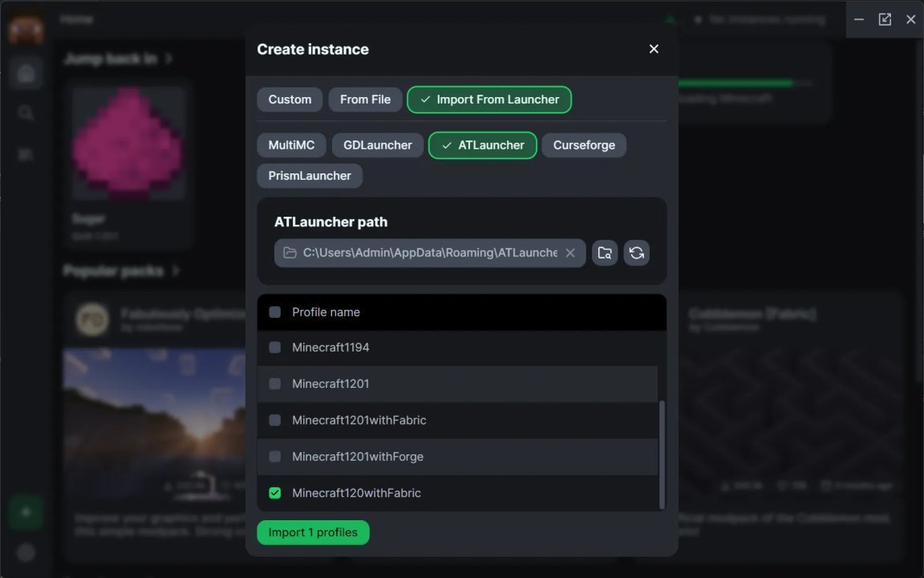Click the app logo in the top corner
The image size is (924, 578).
pyautogui.click(x=26, y=28)
